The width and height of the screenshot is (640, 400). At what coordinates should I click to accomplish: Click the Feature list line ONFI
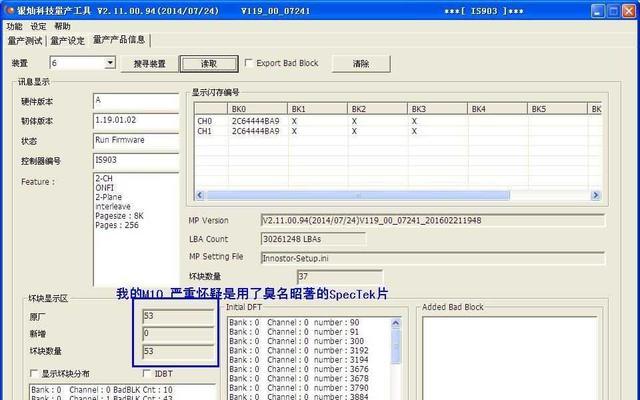coord(104,188)
